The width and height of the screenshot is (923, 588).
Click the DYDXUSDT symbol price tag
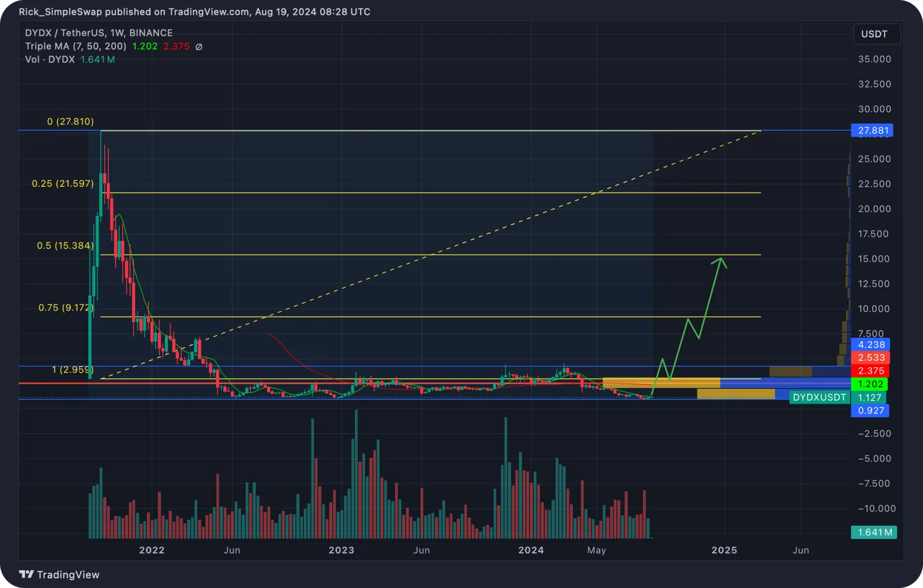coord(819,397)
